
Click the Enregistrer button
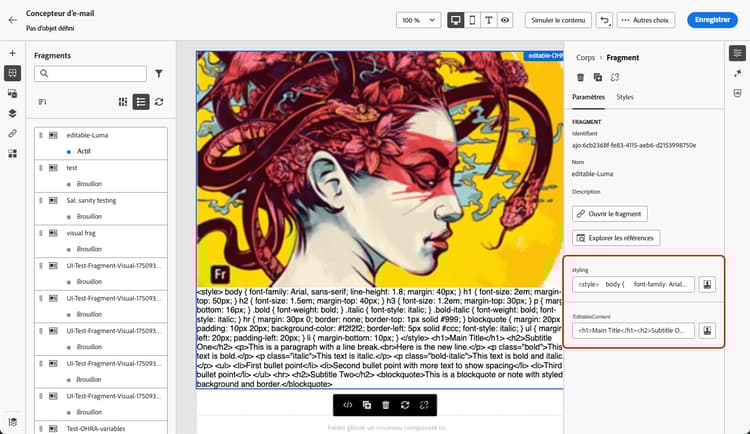coord(712,20)
